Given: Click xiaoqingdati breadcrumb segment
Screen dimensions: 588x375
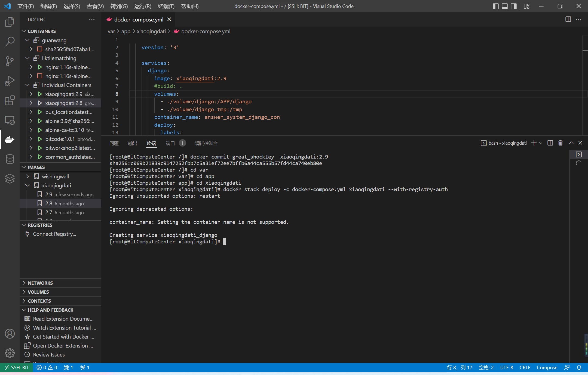Looking at the screenshot, I should [x=151, y=31].
